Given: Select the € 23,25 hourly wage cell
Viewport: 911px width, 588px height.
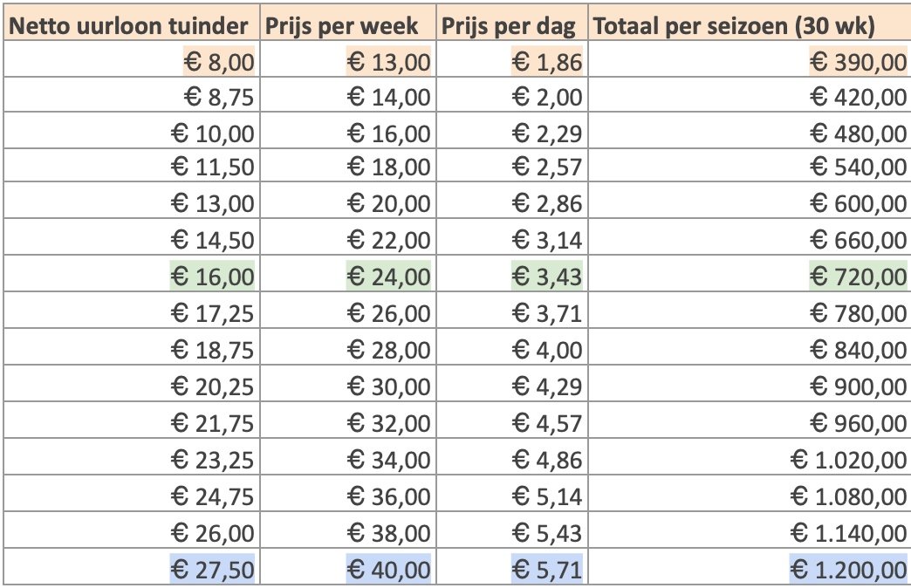Looking at the screenshot, I should click(x=131, y=458).
